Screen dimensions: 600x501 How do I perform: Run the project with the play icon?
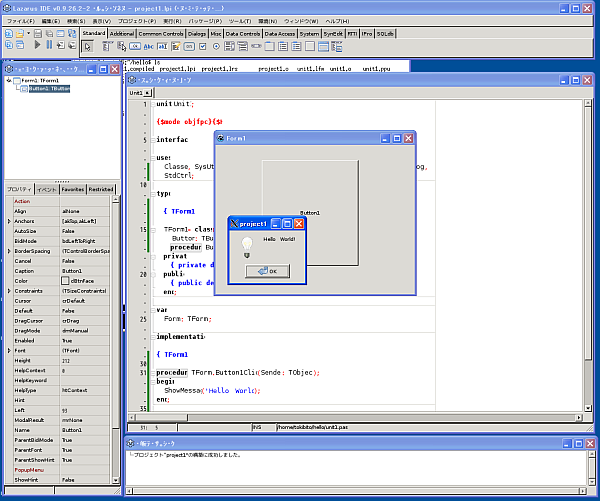click(x=38, y=45)
